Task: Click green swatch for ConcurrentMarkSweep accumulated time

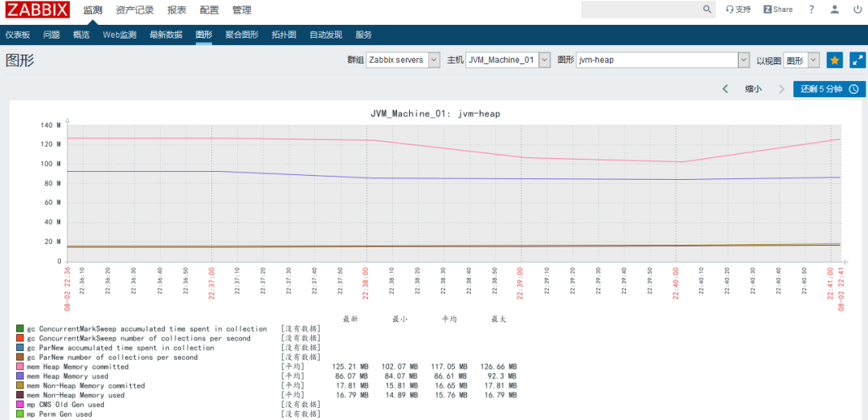Action: point(20,328)
